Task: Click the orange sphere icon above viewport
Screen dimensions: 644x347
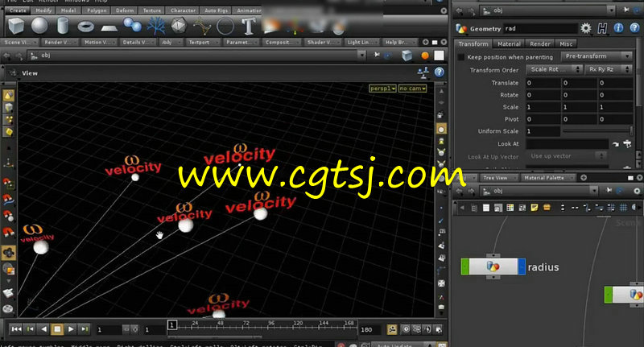Action: click(x=425, y=56)
